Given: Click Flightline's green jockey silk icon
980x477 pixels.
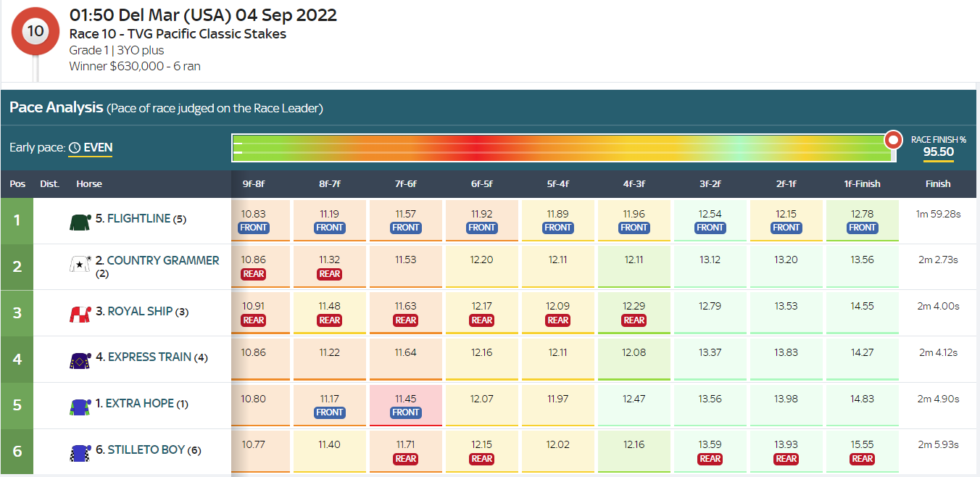Looking at the screenshot, I should (79, 220).
